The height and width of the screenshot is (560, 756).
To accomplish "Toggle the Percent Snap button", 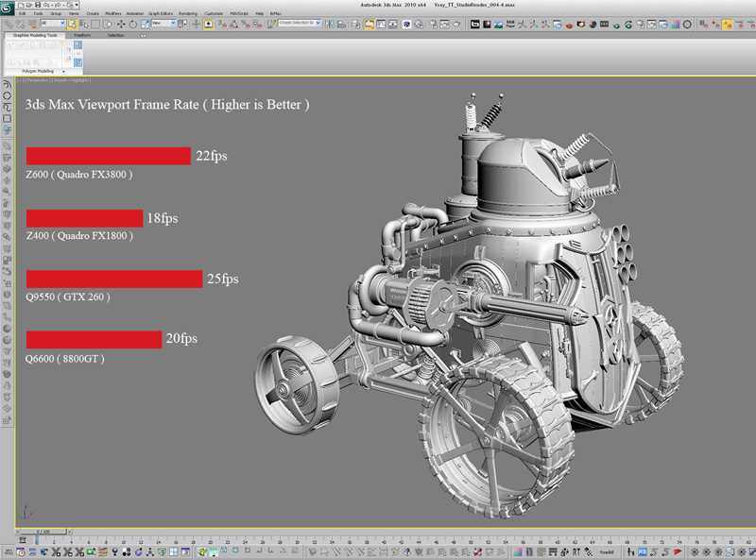I will (x=246, y=24).
